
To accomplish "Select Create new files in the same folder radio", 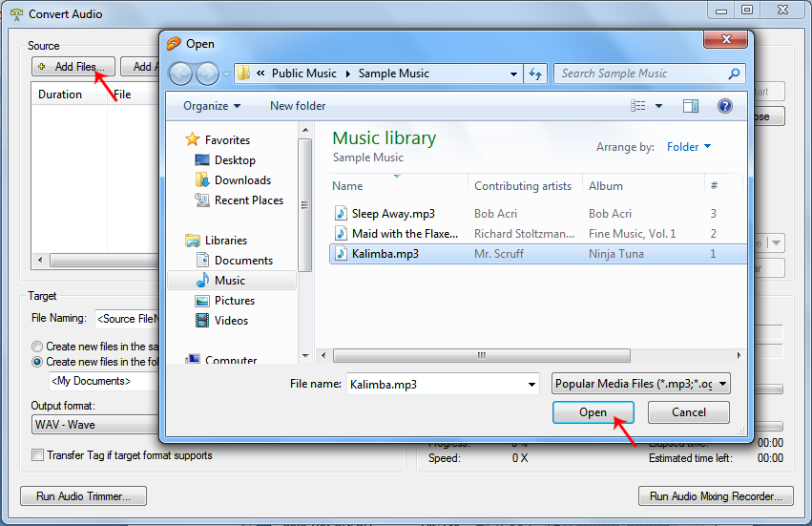I will [37, 347].
